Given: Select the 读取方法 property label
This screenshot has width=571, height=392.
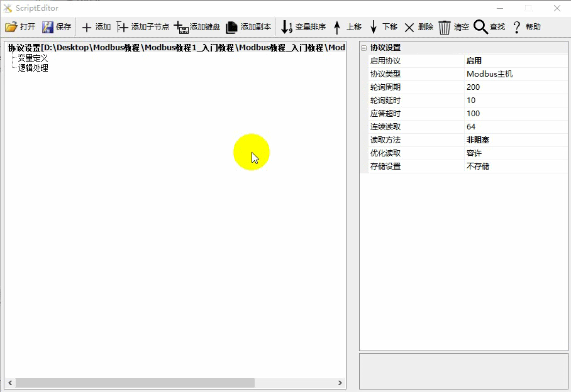Looking at the screenshot, I should tap(385, 139).
